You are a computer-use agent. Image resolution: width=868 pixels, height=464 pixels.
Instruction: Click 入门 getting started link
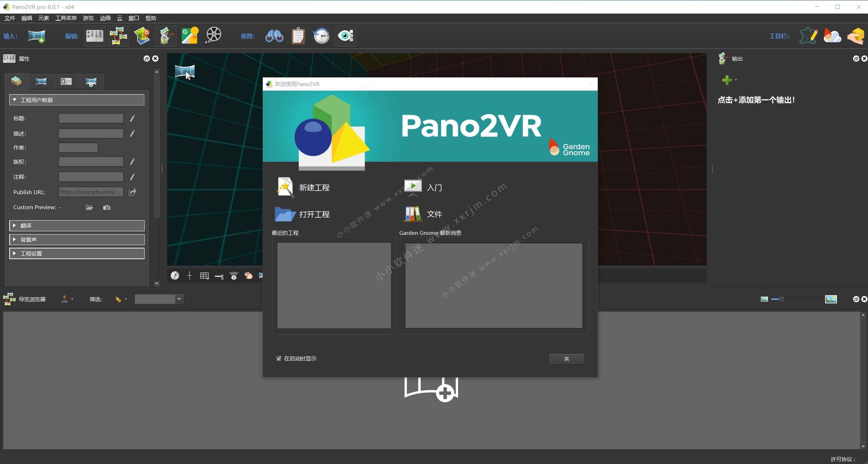pyautogui.click(x=423, y=187)
